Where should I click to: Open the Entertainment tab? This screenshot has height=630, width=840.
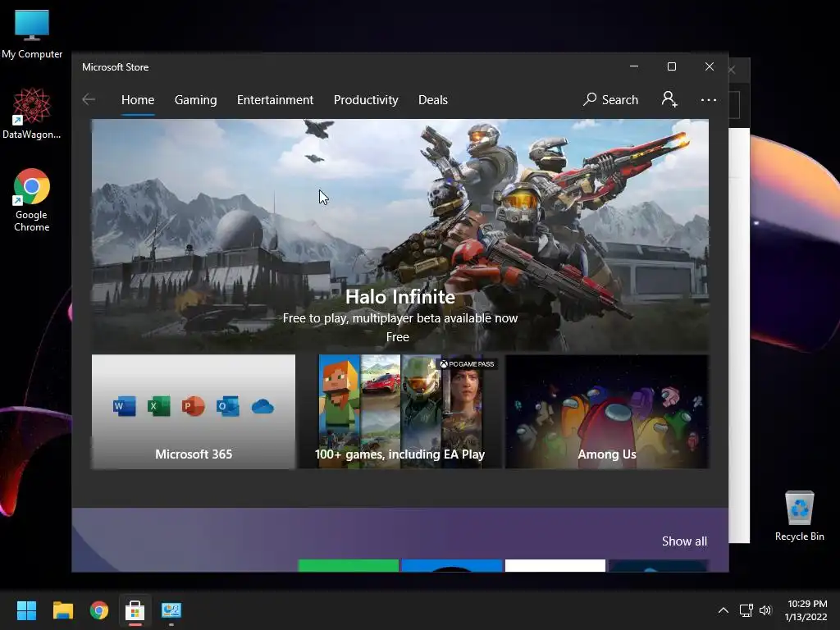pyautogui.click(x=276, y=100)
